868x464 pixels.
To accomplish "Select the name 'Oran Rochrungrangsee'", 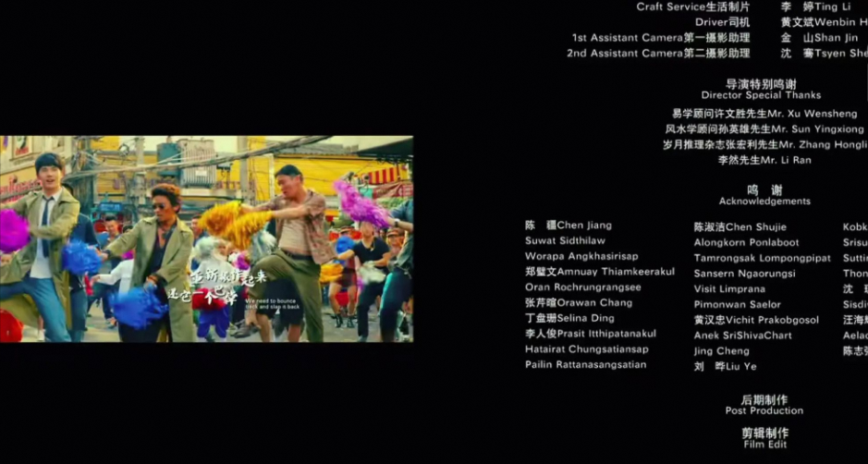I will [582, 287].
